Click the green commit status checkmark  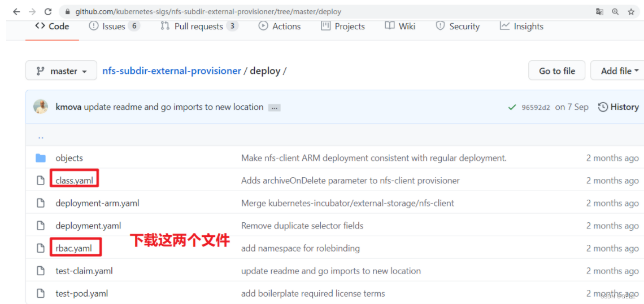pyautogui.click(x=512, y=108)
